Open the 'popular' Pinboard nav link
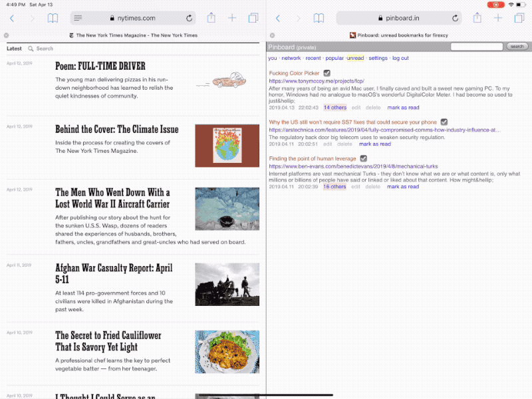 tap(334, 58)
